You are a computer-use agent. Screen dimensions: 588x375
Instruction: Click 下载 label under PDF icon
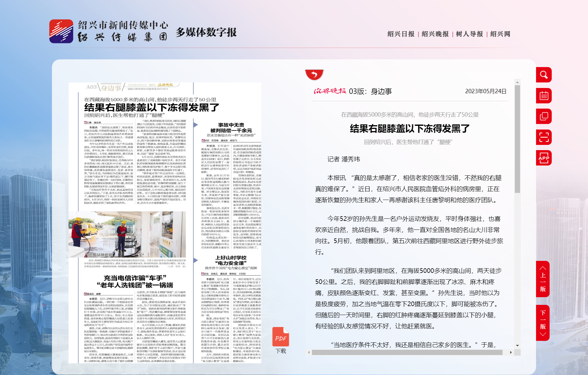click(x=281, y=351)
